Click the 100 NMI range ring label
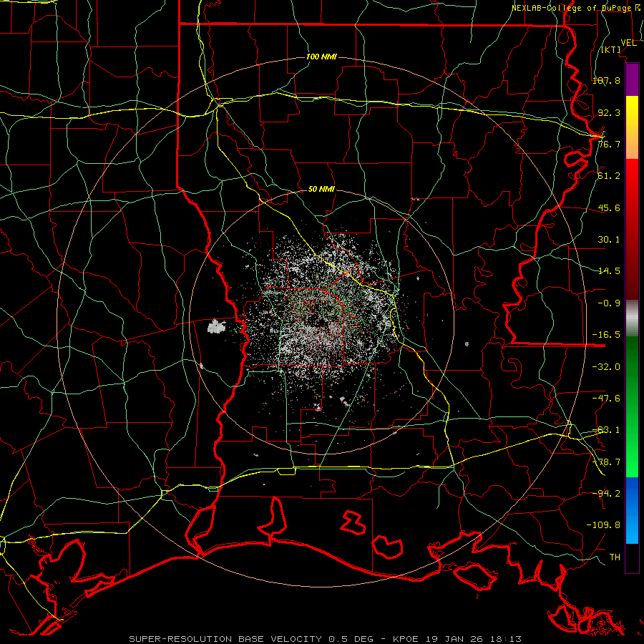The image size is (644, 644). click(x=321, y=57)
